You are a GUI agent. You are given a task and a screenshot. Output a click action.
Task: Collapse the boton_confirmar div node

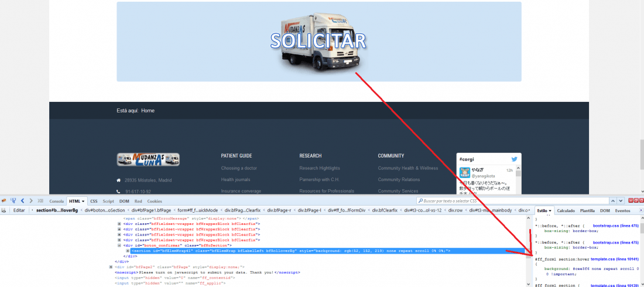pos(119,245)
